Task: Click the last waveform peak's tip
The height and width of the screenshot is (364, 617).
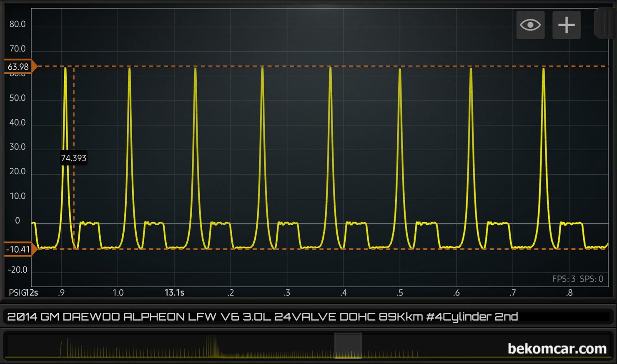Action: 544,69
